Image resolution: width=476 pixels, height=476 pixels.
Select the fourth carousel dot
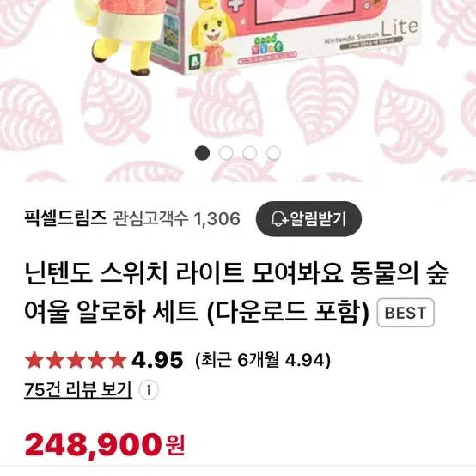pos(273,153)
